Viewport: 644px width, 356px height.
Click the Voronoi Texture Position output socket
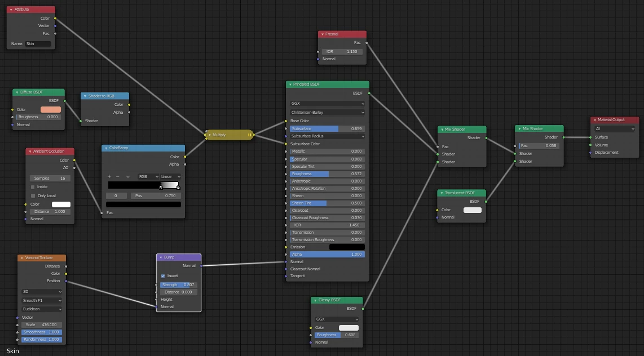[x=66, y=281]
